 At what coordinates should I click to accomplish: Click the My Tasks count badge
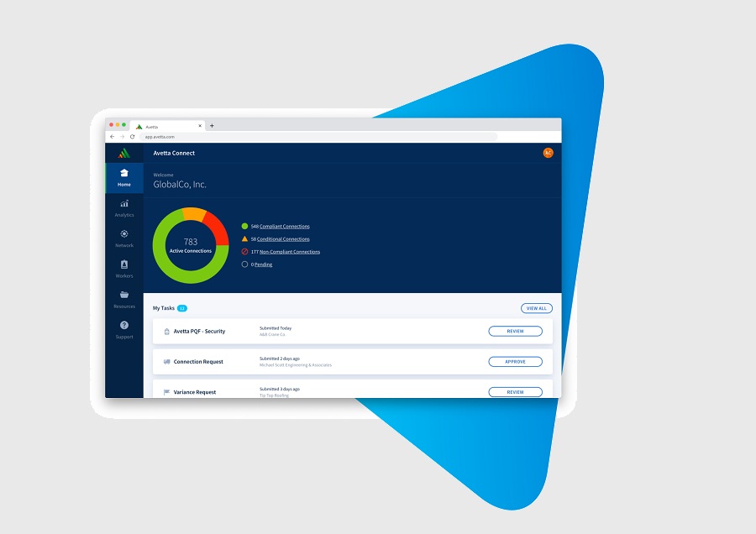(x=182, y=308)
